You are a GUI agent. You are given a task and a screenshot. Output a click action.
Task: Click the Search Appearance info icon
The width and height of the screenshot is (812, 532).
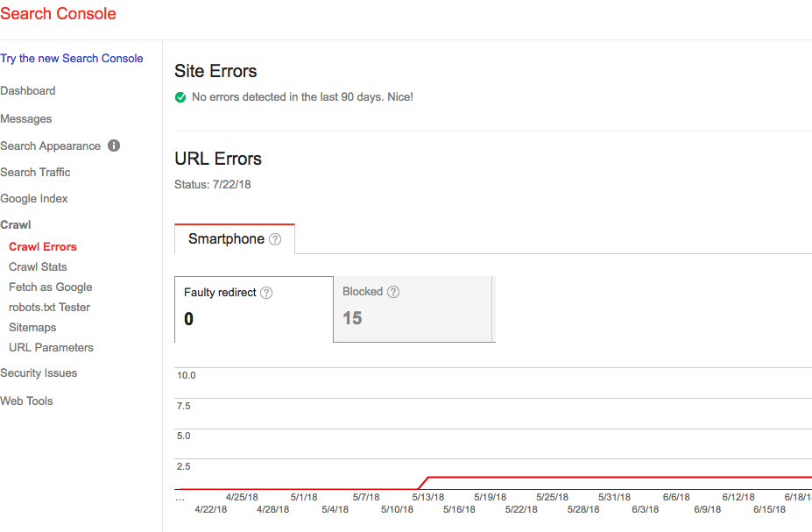point(113,145)
